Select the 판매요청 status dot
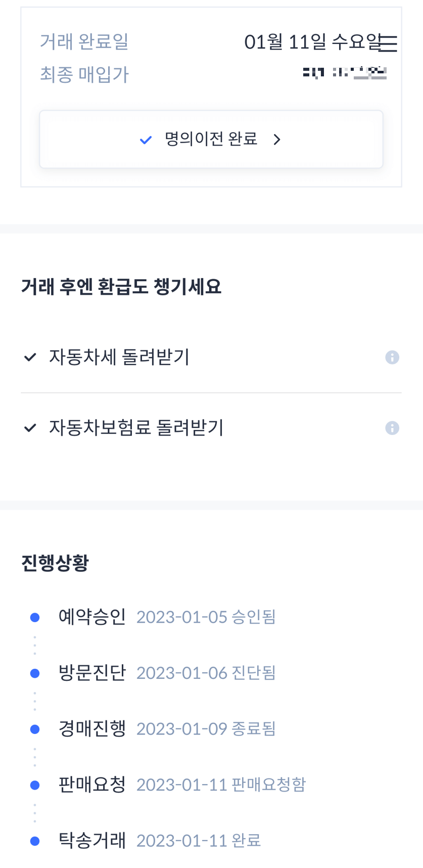Viewport: 423px width, 868px height. tap(34, 785)
